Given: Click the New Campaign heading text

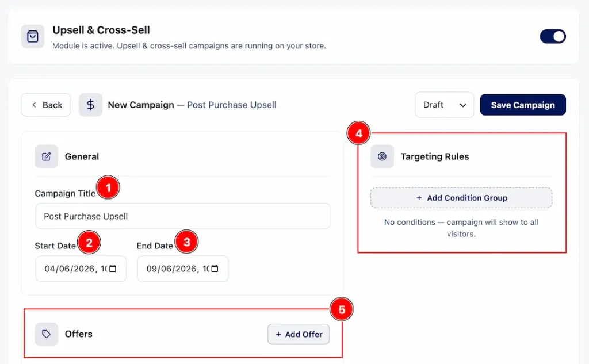Looking at the screenshot, I should [x=141, y=105].
